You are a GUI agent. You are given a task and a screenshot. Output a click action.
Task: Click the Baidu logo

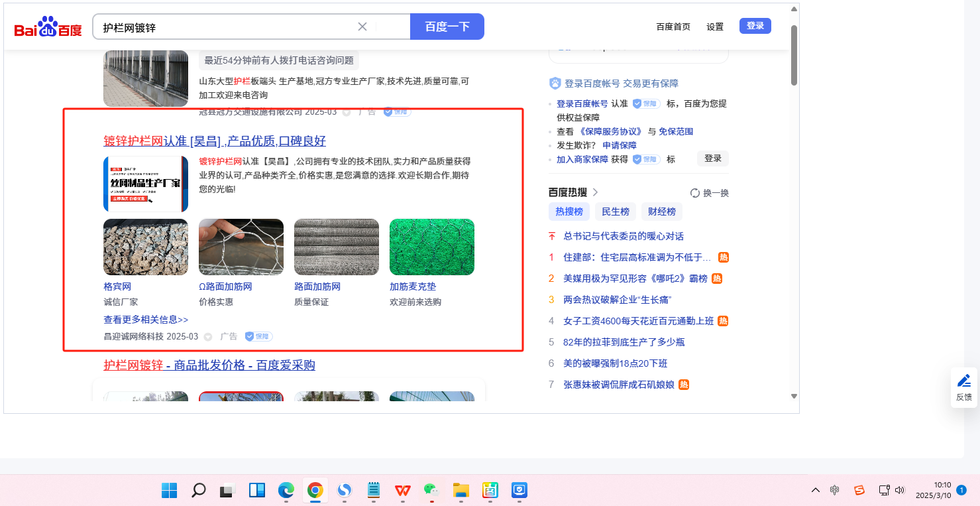click(48, 27)
